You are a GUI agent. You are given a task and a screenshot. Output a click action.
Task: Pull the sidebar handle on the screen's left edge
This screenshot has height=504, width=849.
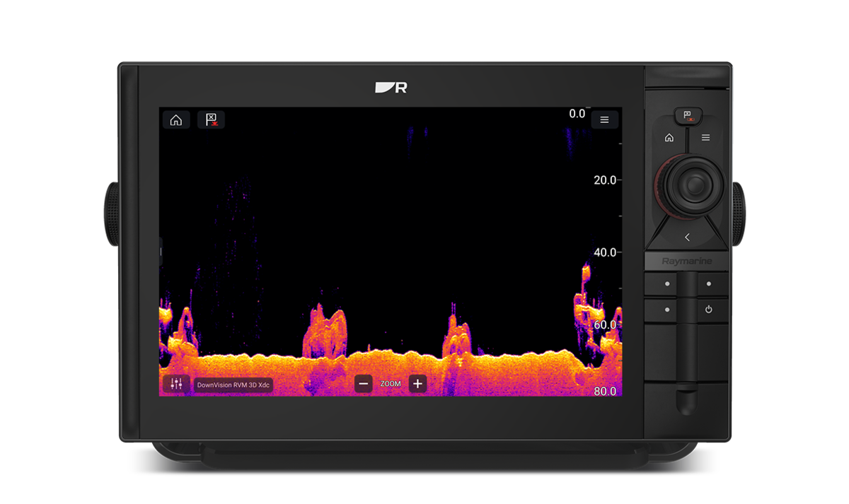(x=161, y=251)
